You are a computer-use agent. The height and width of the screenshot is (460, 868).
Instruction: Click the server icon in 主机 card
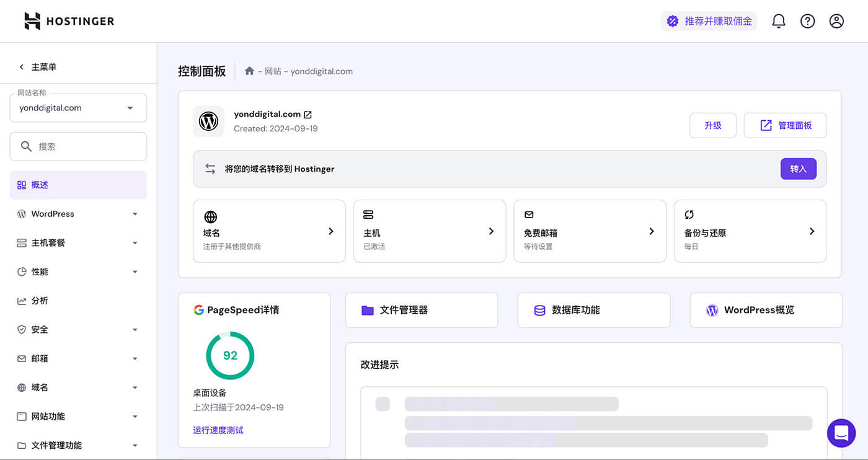(x=368, y=215)
